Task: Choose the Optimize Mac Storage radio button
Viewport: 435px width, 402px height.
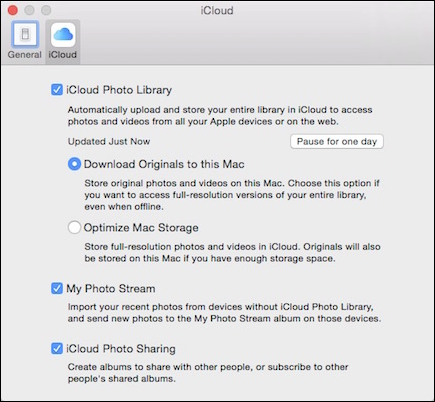Action: pyautogui.click(x=74, y=228)
